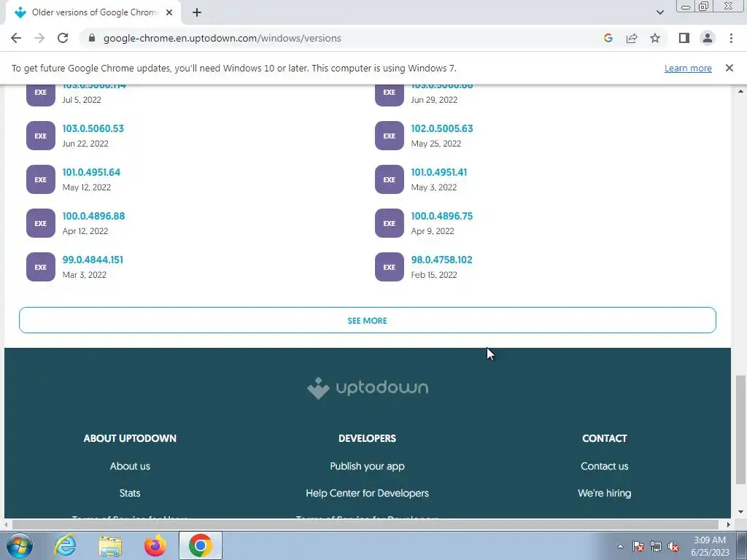
Task: Reload the page with the refresh icon
Action: coord(63,38)
